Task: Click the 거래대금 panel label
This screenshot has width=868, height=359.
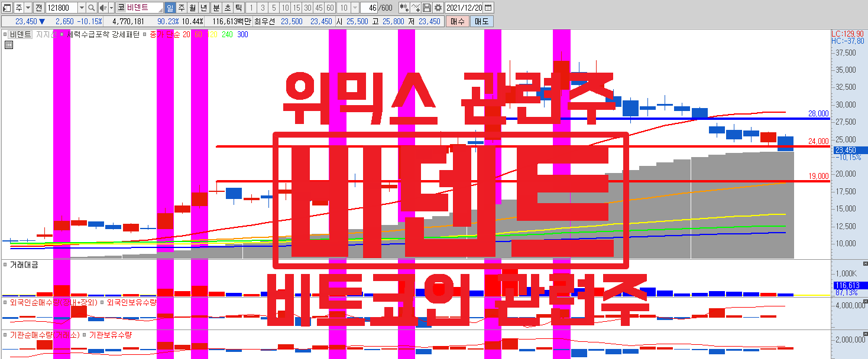Action: 24,265
